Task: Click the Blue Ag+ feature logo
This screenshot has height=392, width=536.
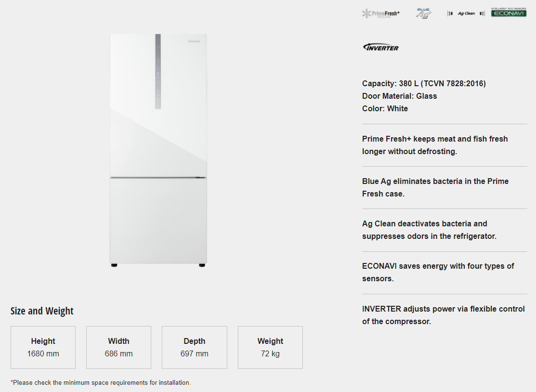Action: coord(423,13)
